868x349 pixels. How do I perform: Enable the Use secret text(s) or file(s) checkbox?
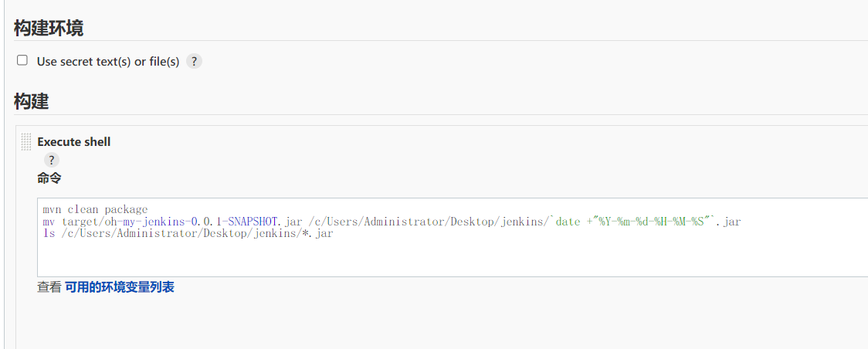point(22,60)
